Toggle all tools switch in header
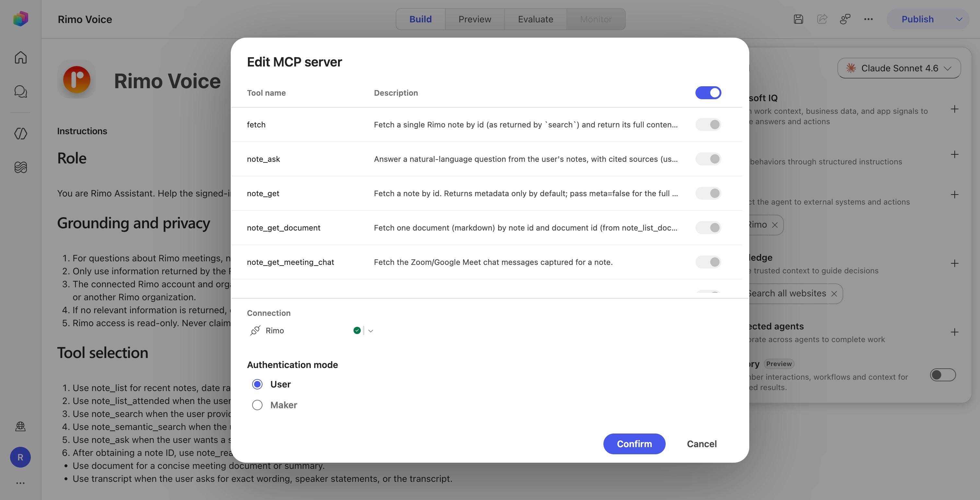The height and width of the screenshot is (500, 980). pos(708,92)
